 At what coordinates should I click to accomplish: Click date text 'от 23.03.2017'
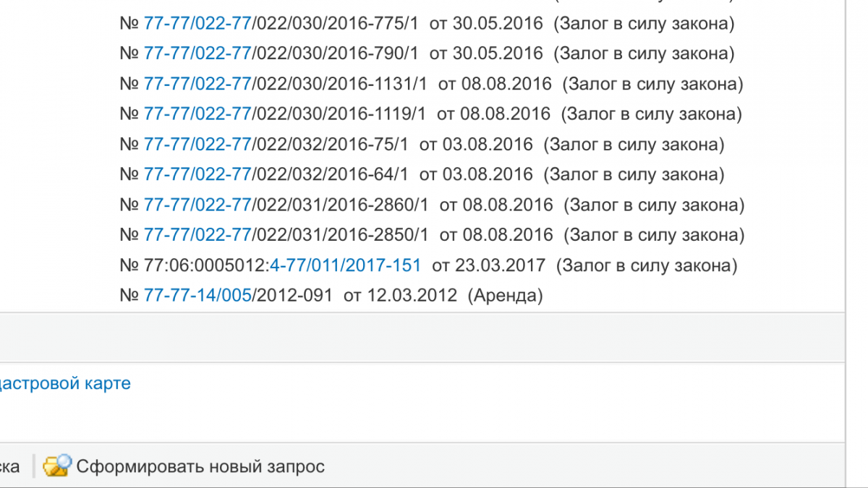point(488,265)
